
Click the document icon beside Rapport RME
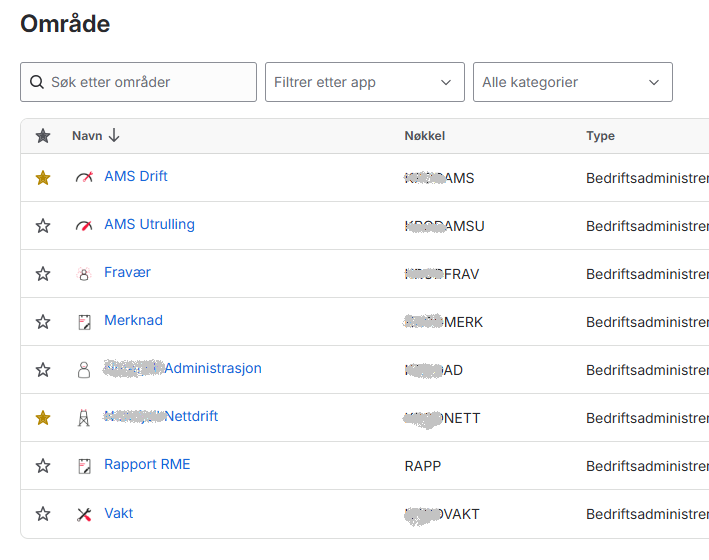(x=84, y=466)
